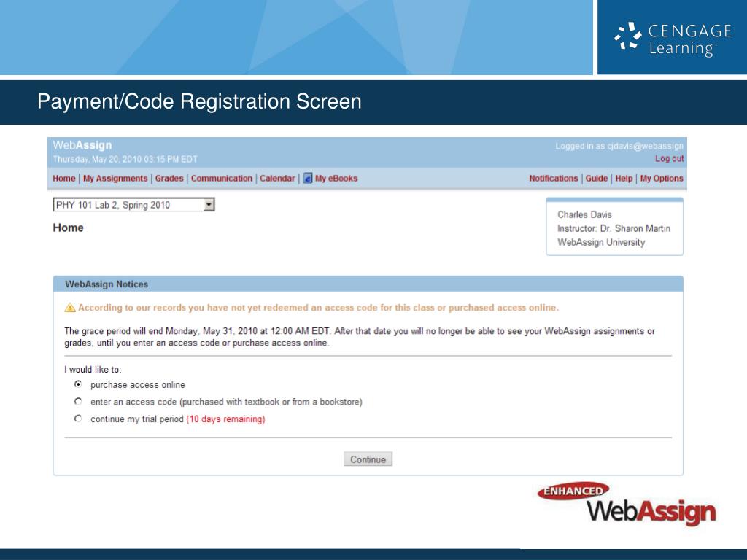Go to Home in the navigation bar
The height and width of the screenshot is (560, 747).
point(64,178)
